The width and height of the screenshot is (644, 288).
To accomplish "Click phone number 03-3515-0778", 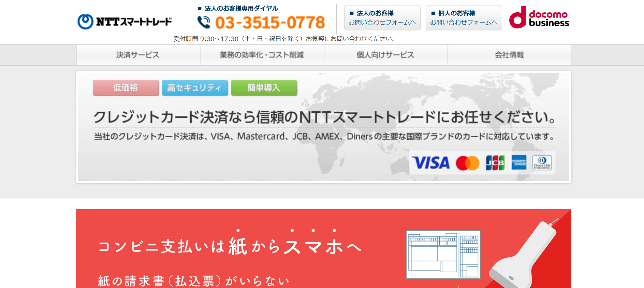I will (x=270, y=23).
